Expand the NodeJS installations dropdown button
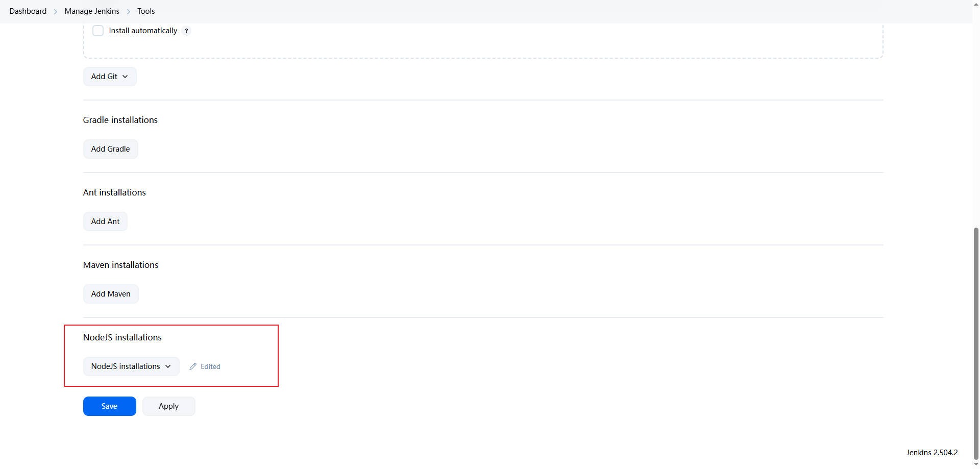 (131, 366)
